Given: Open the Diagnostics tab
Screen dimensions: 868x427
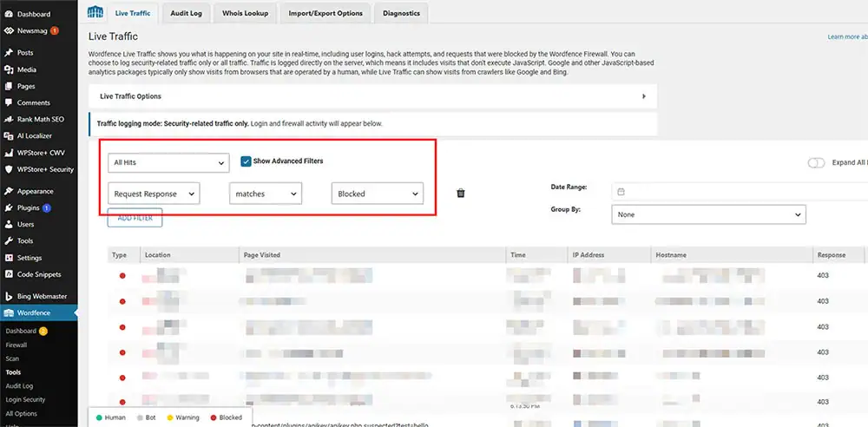Looking at the screenshot, I should (x=401, y=13).
